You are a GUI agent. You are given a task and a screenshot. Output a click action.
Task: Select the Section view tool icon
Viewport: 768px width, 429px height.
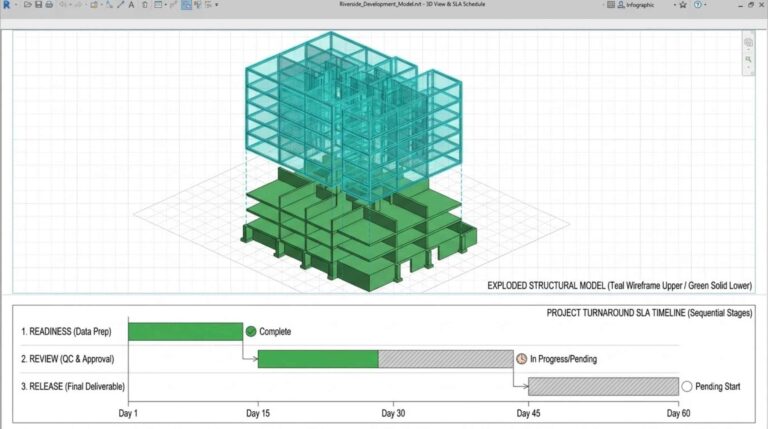click(x=158, y=4)
